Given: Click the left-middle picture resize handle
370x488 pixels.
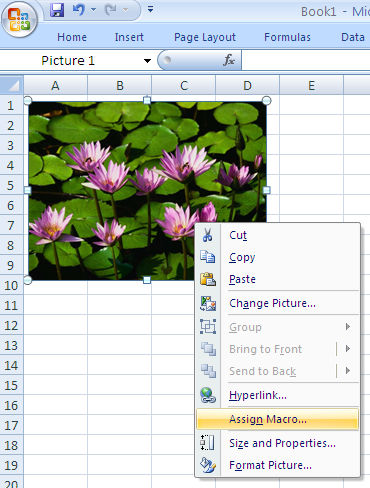Looking at the screenshot, I should pyautogui.click(x=28, y=190).
